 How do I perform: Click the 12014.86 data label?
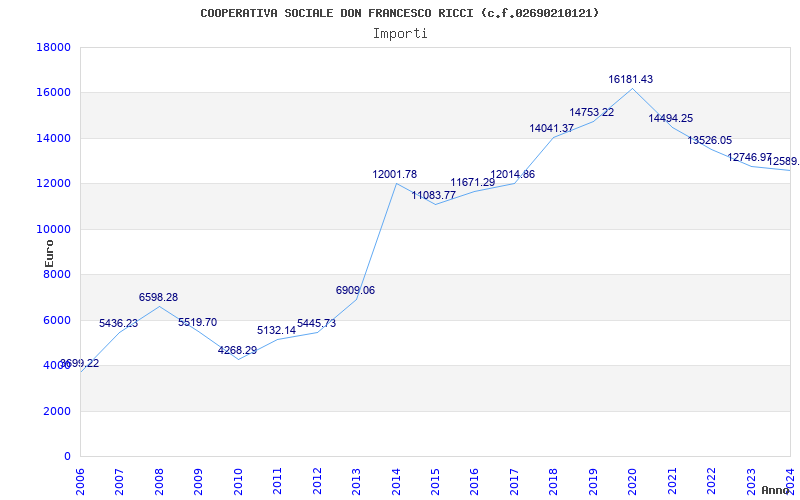click(512, 174)
